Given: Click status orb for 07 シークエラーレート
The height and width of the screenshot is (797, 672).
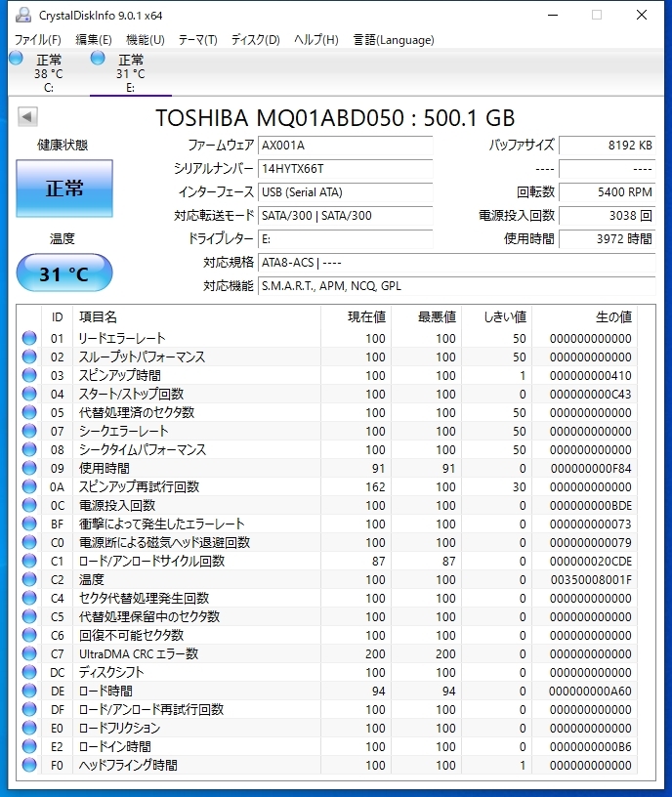Looking at the screenshot, I should 29,431.
